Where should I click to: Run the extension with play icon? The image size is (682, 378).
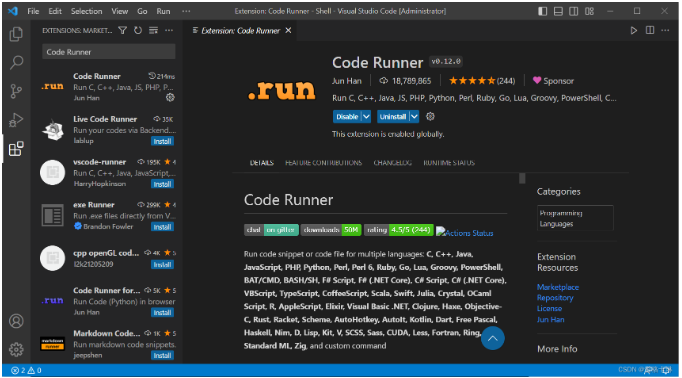[634, 30]
